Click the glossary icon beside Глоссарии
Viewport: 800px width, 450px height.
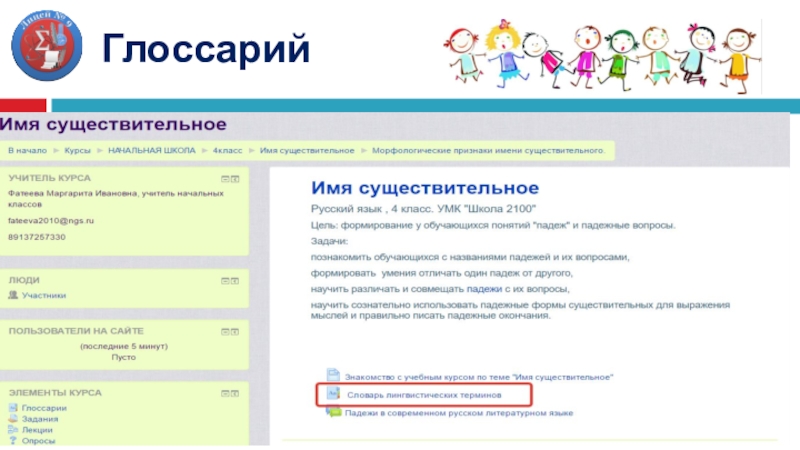coord(13,408)
